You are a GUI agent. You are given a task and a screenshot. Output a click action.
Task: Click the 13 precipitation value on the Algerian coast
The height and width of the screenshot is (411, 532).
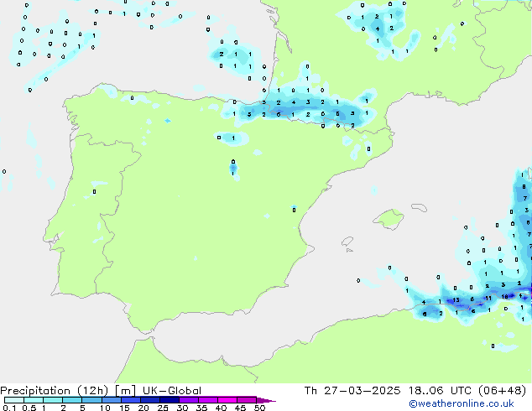(x=455, y=299)
